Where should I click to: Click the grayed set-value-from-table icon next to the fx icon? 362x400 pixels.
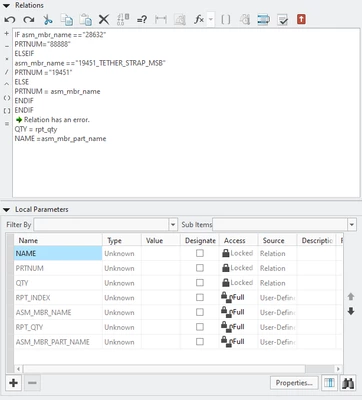[180, 20]
